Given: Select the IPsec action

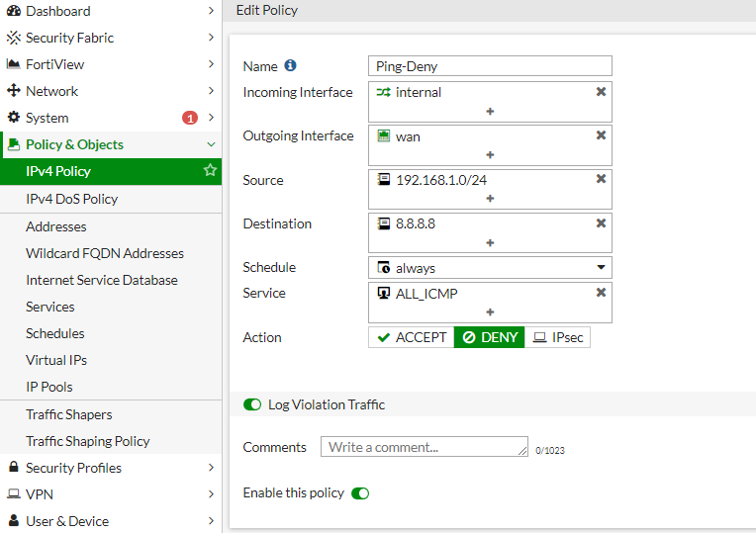Looking at the screenshot, I should [x=557, y=337].
